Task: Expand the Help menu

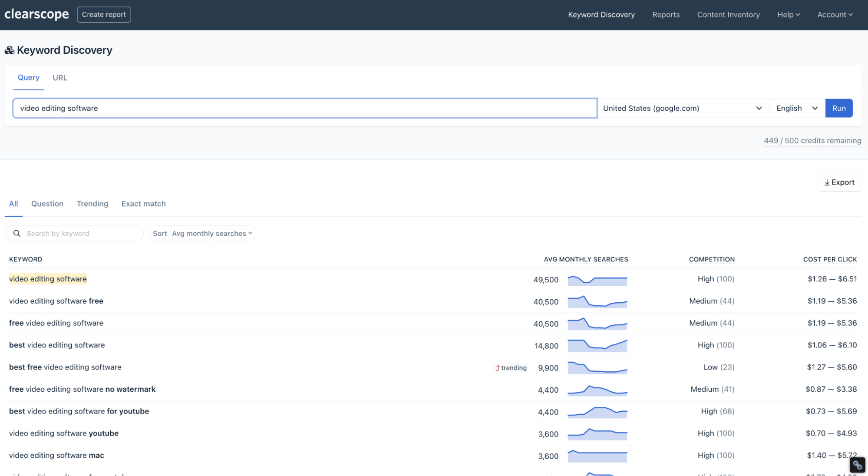Action: [788, 15]
